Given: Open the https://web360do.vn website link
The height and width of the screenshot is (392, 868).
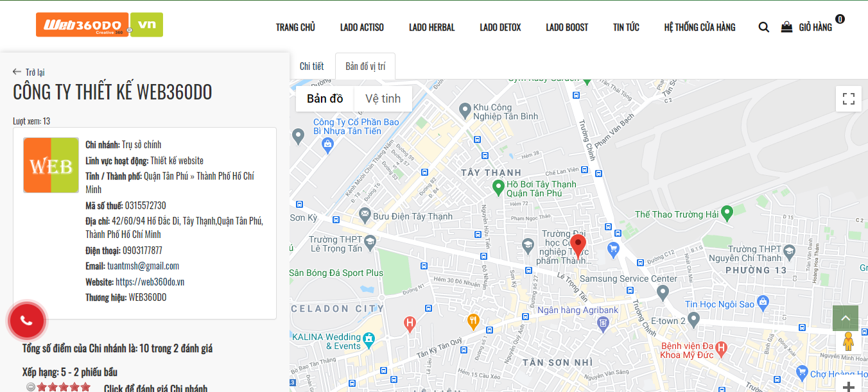Looking at the screenshot, I should [x=150, y=282].
